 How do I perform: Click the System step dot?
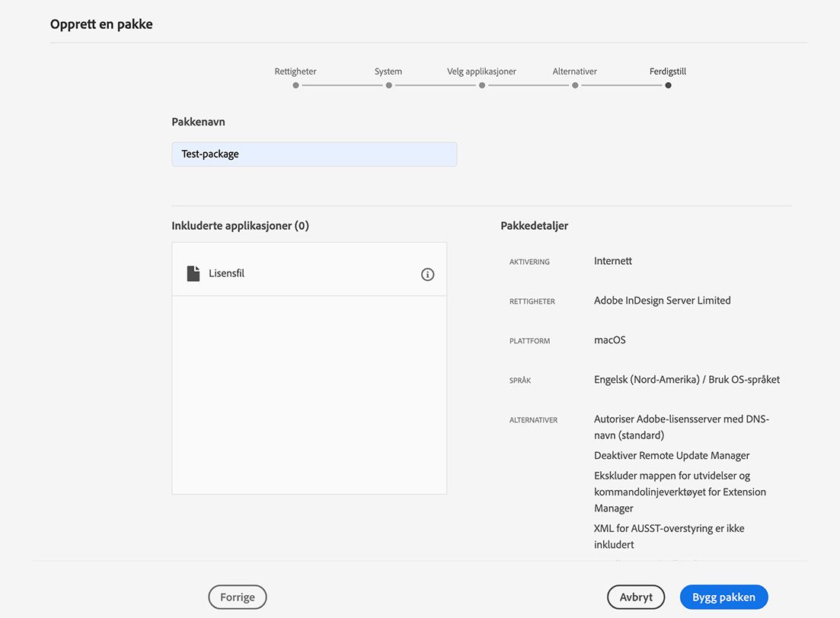tap(388, 85)
